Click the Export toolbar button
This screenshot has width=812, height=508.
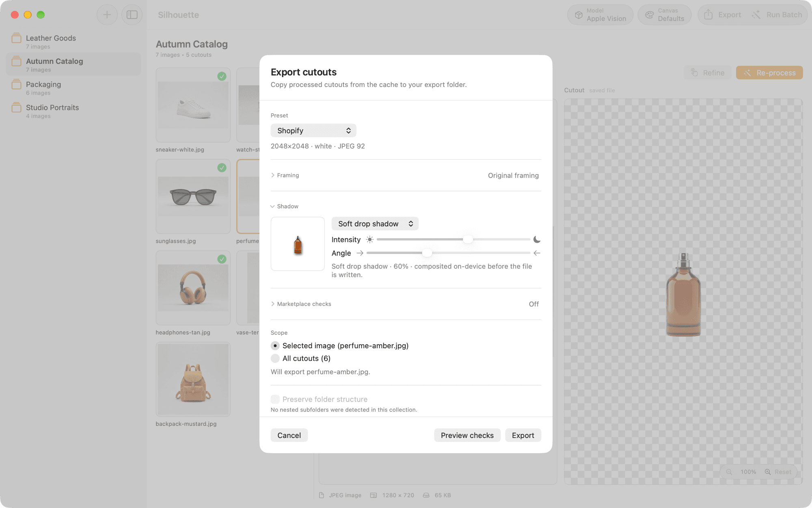(722, 15)
